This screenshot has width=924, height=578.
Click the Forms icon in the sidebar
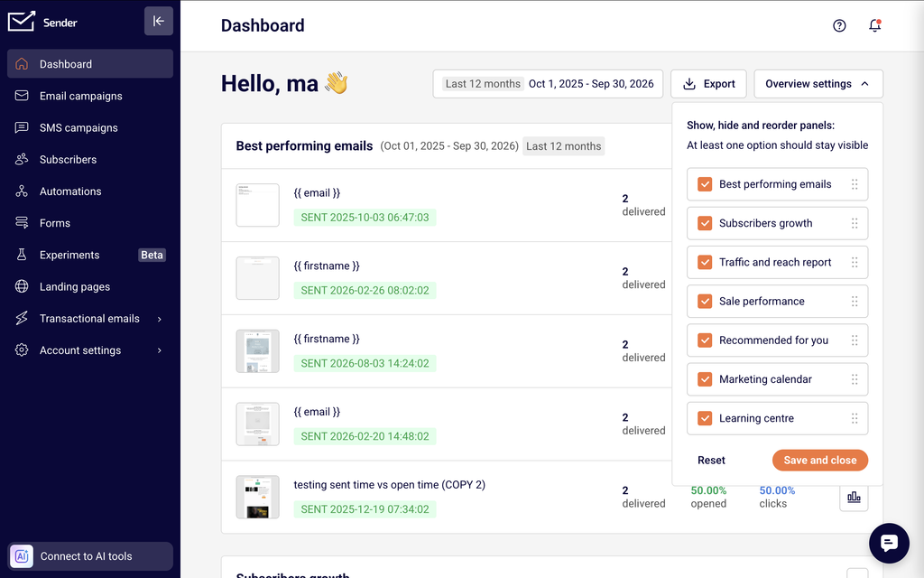pos(22,223)
